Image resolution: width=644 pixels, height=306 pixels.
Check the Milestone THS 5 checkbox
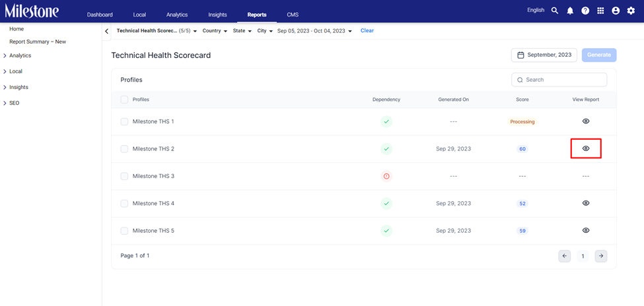point(124,231)
